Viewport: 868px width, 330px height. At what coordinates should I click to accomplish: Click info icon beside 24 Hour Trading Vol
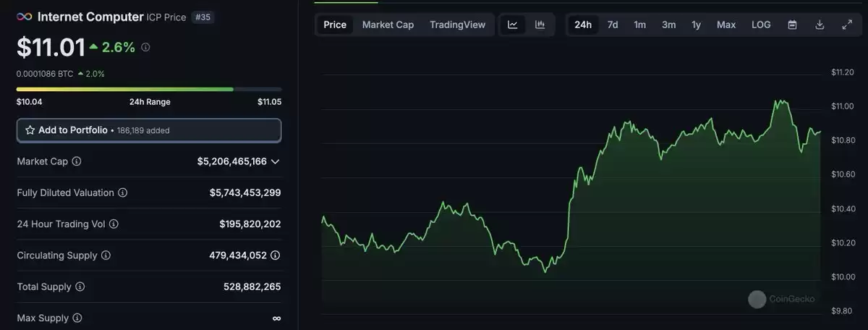114,224
